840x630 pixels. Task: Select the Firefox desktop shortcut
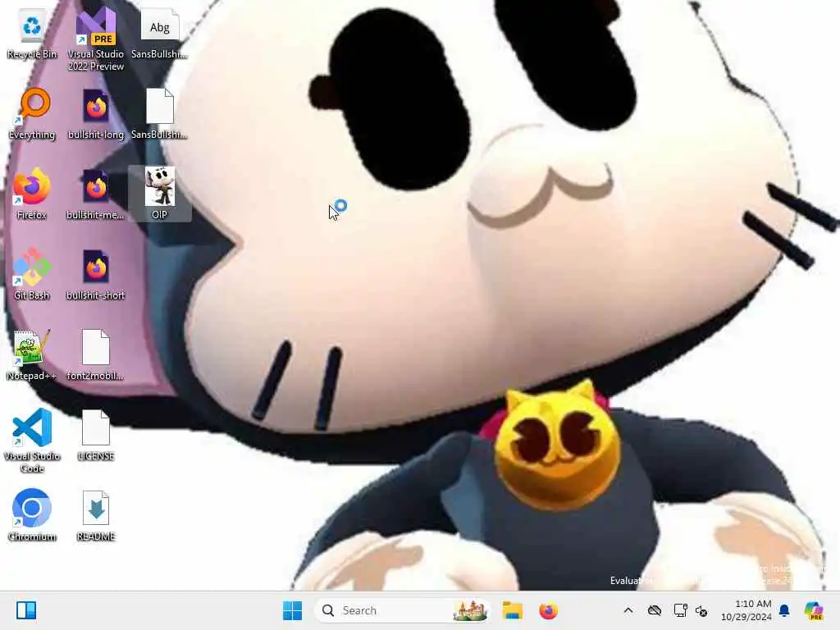[32, 194]
